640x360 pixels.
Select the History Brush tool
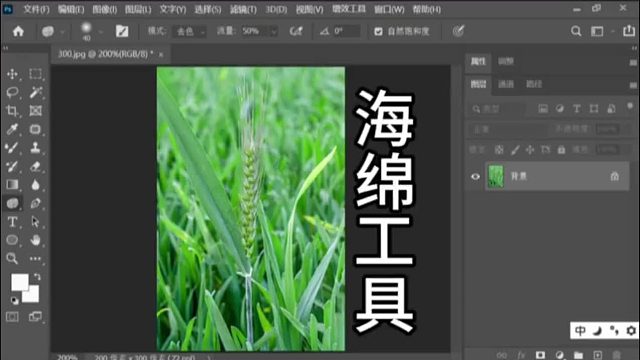tap(12, 166)
